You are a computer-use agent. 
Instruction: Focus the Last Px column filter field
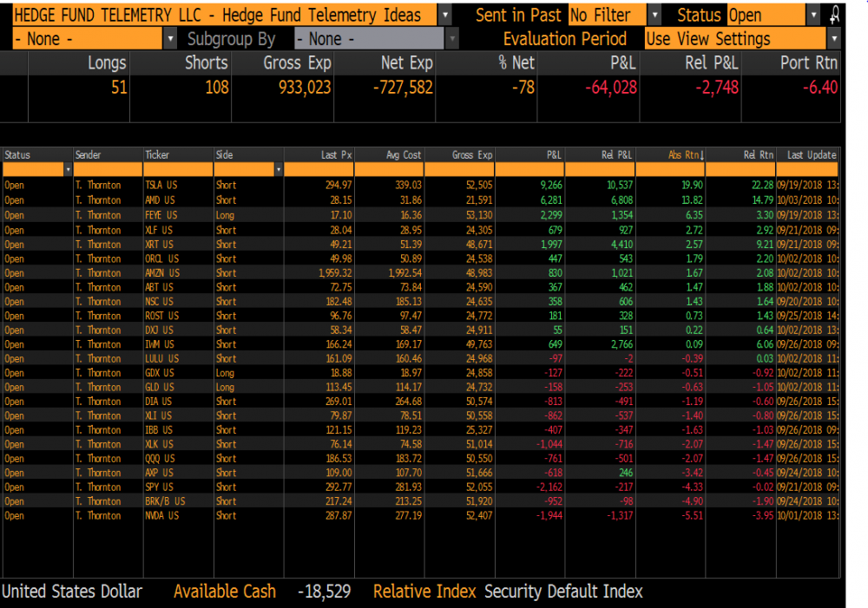click(x=319, y=169)
